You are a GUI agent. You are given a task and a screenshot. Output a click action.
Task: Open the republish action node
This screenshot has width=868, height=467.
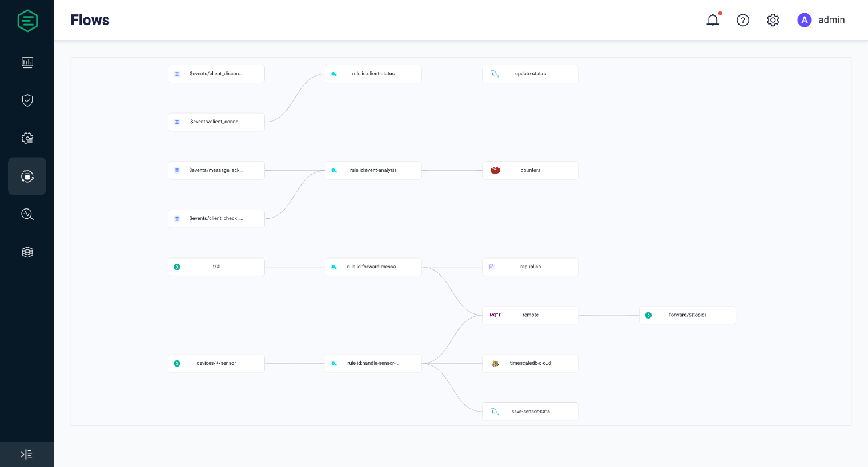tap(531, 267)
